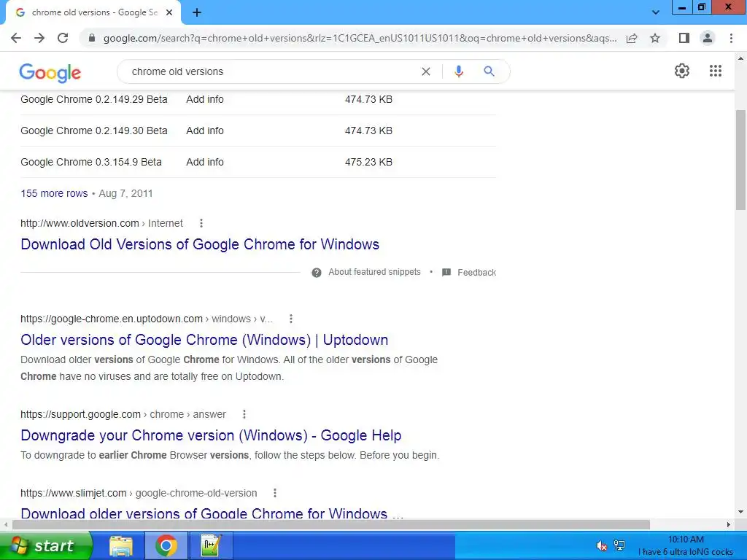Open the file explorer taskbar icon
Image resolution: width=747 pixels, height=560 pixels.
click(x=121, y=545)
